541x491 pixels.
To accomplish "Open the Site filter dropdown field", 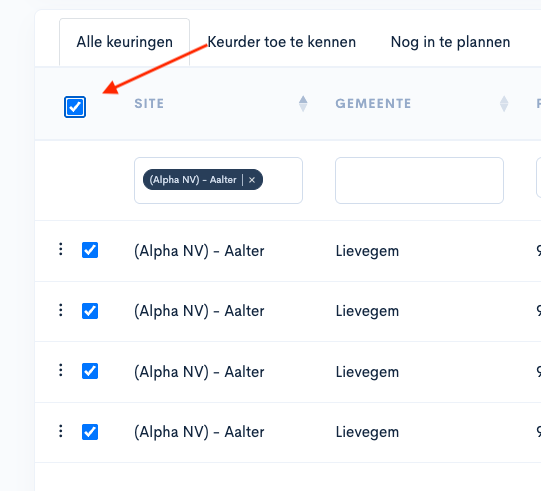I will pyautogui.click(x=218, y=180).
